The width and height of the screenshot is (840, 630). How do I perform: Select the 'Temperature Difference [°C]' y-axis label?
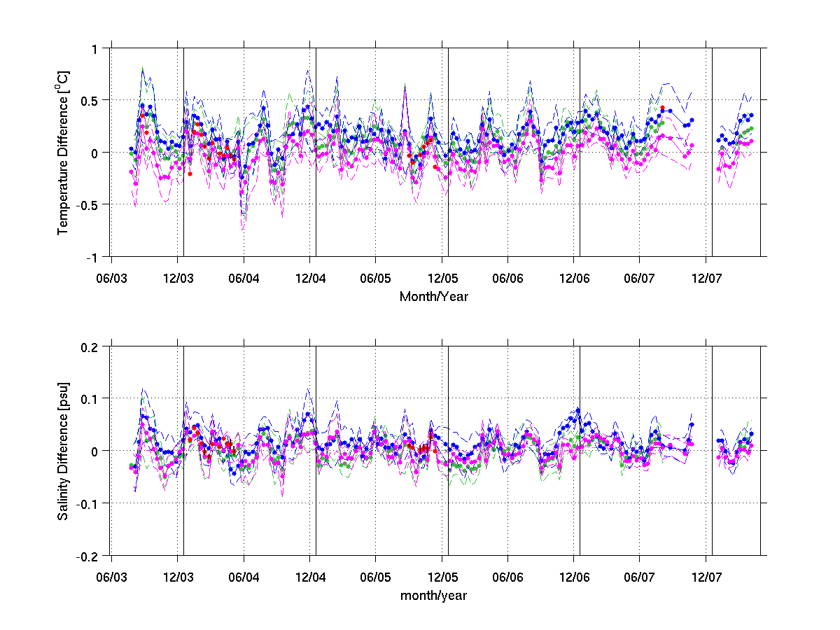pos(63,152)
